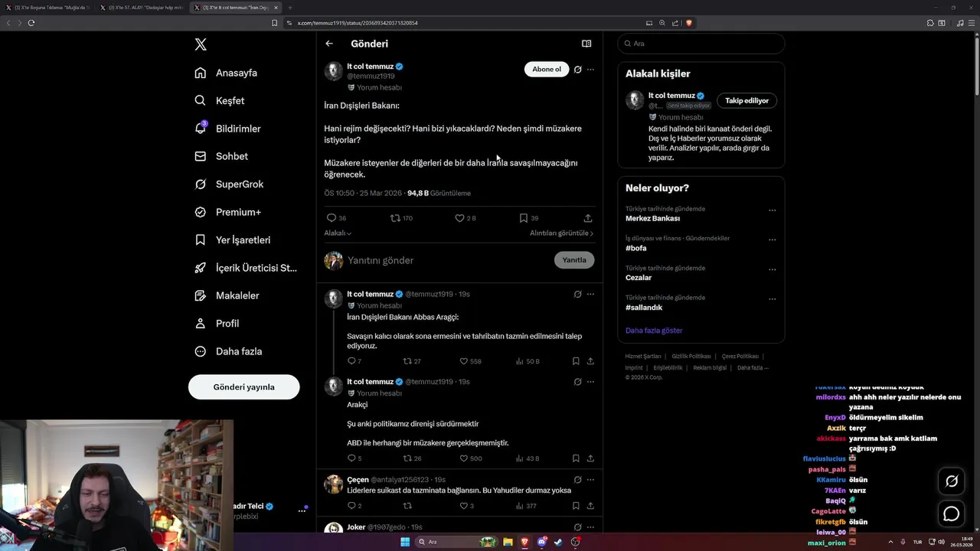Viewport: 980px width, 551px height.
Task: Open more options on Arakçi reply
Action: pyautogui.click(x=590, y=382)
